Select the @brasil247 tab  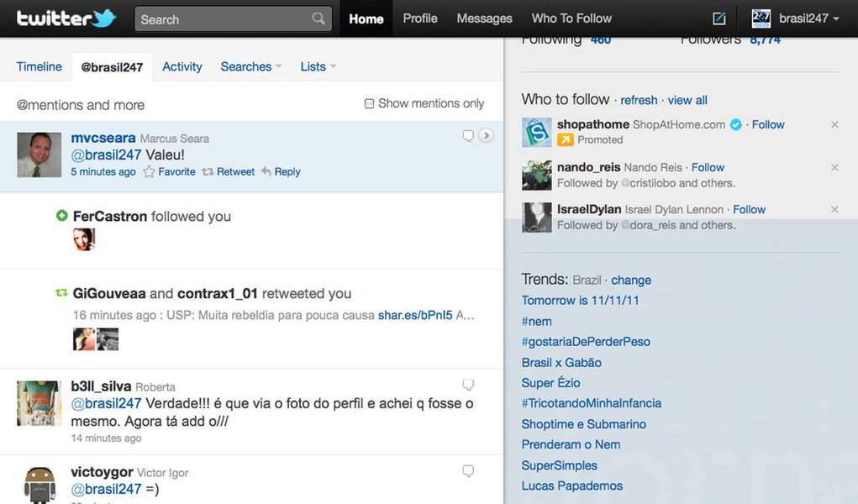click(x=112, y=67)
